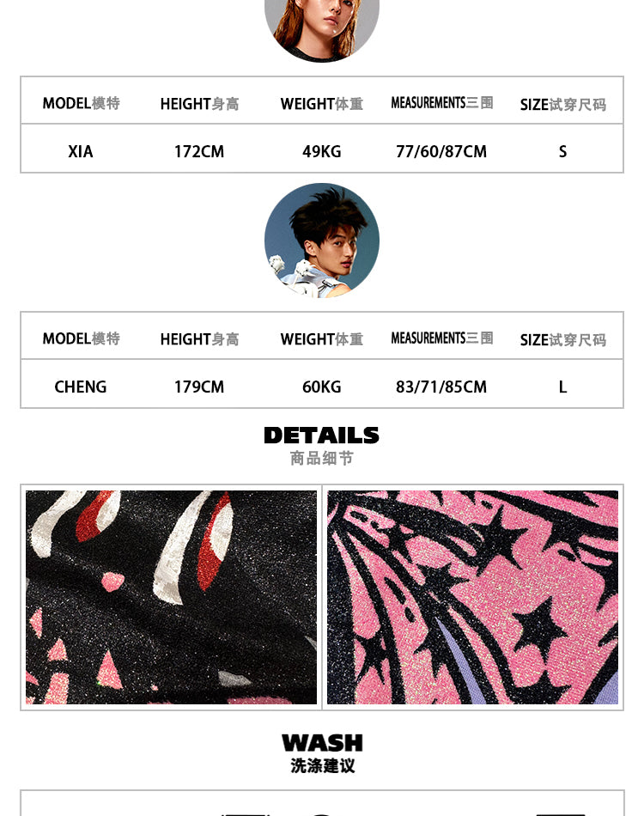Viewport: 644px width, 816px height.
Task: Click the 77/60/87CM measurements value
Action: tap(441, 151)
